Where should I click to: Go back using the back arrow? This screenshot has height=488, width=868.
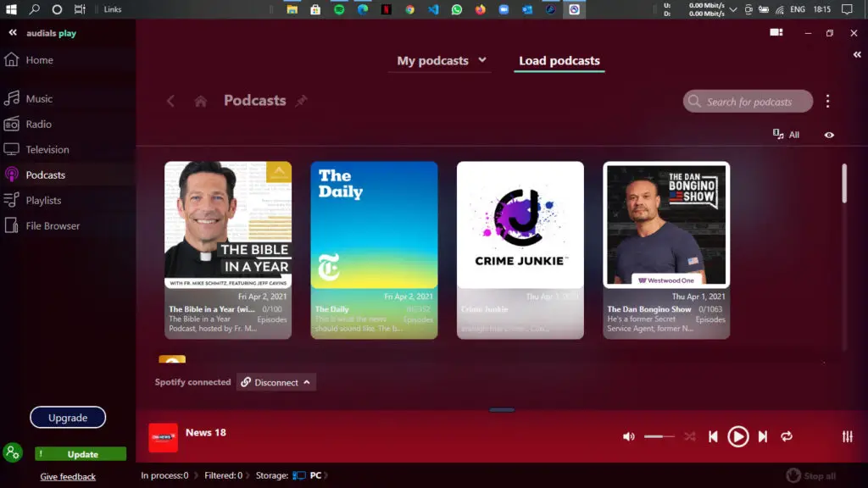(x=170, y=102)
